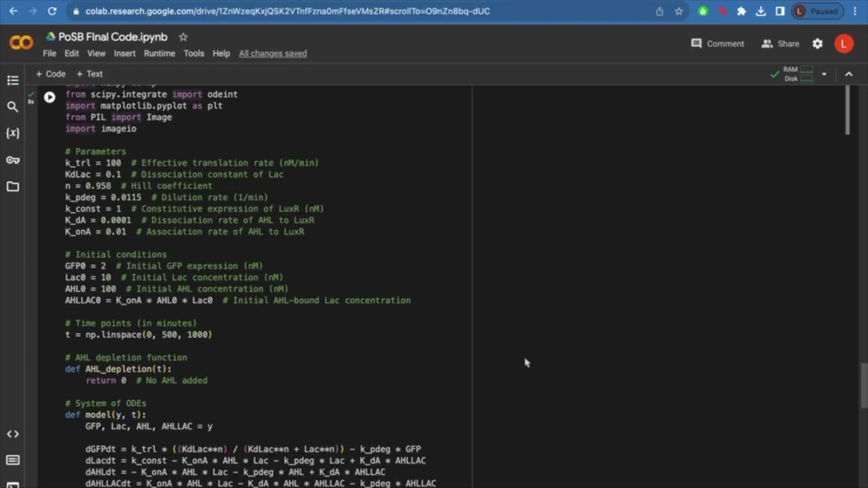This screenshot has width=868, height=488.
Task: Open the table of contents sidebar panel
Action: (x=13, y=81)
